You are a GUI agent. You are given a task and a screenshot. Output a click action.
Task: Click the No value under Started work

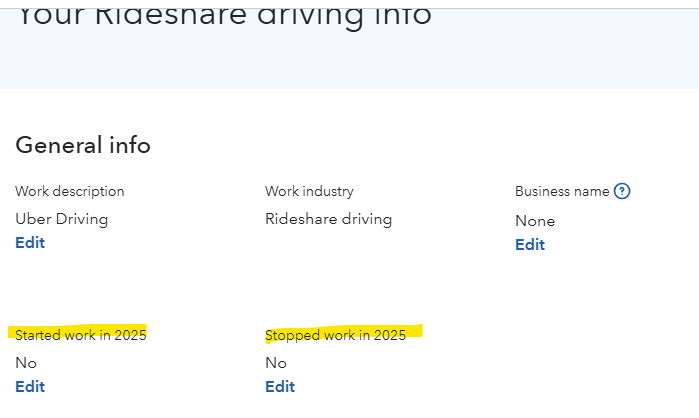click(26, 363)
